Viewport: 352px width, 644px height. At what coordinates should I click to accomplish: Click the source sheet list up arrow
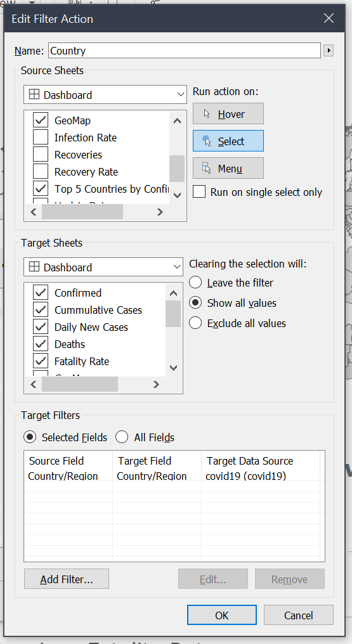[177, 120]
